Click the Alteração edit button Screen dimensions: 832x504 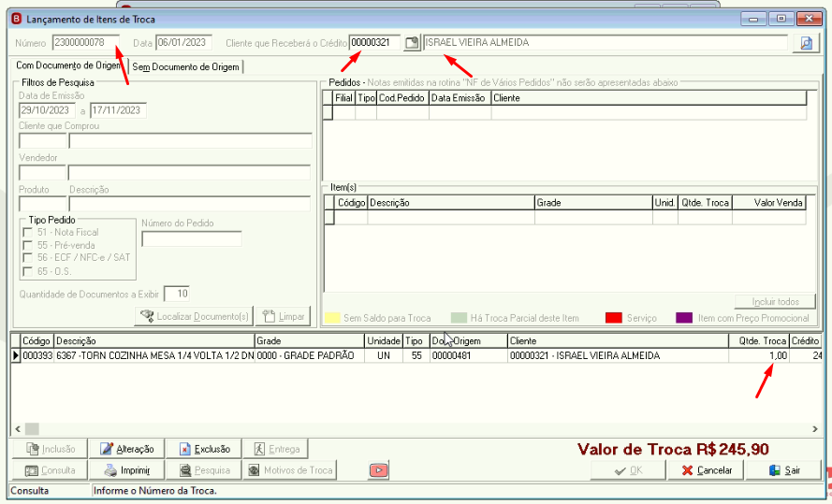[x=127, y=449]
